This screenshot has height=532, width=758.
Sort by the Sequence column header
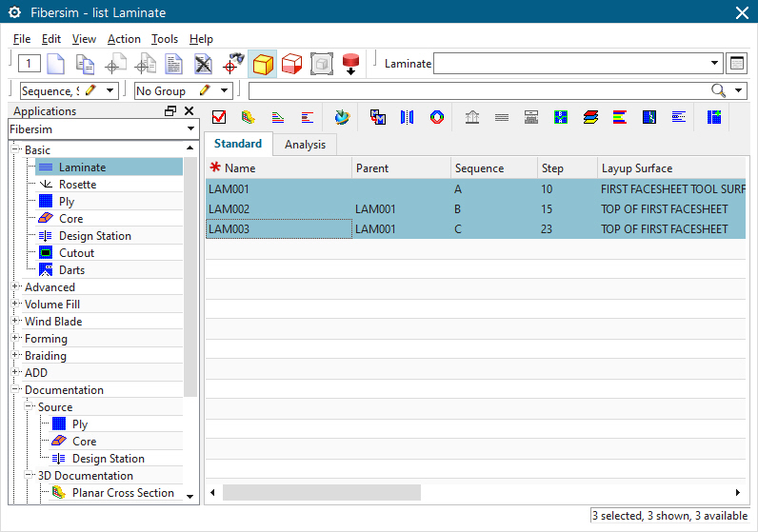coord(479,168)
